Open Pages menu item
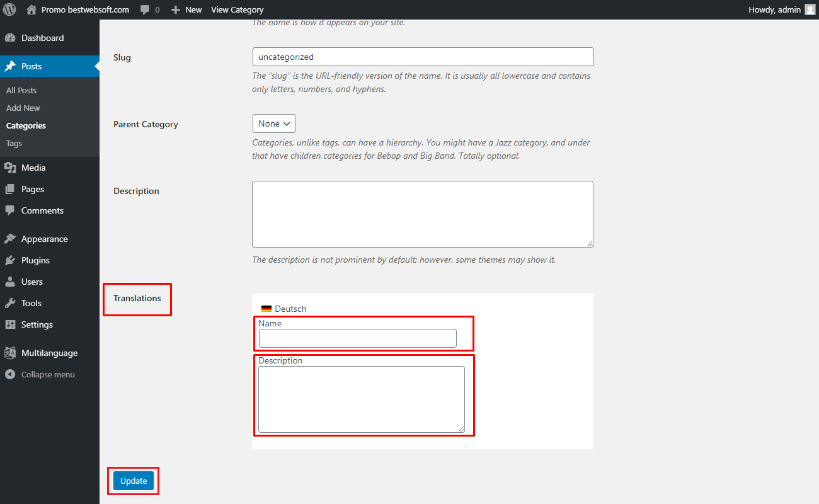This screenshot has height=504, width=819. point(50,189)
